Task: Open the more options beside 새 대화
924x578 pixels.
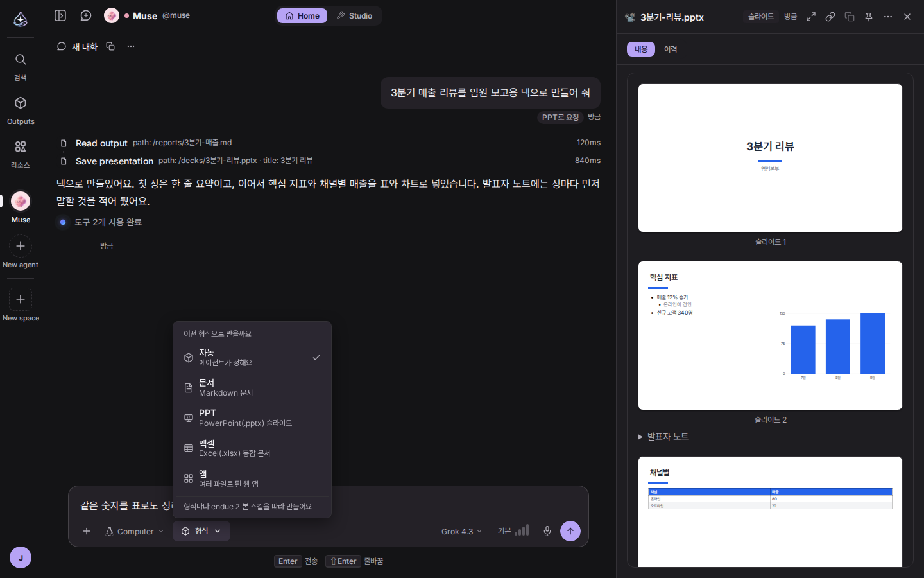Action: pyautogui.click(x=131, y=46)
